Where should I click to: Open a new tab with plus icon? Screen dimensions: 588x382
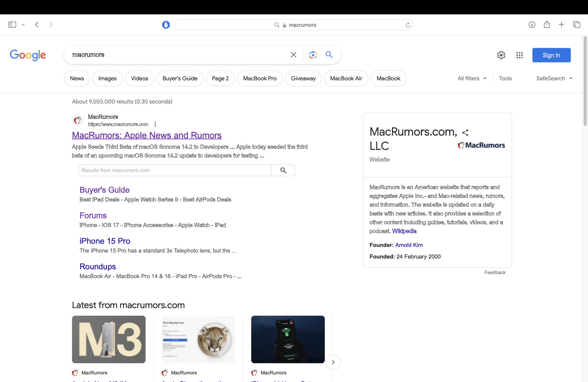pyautogui.click(x=562, y=25)
